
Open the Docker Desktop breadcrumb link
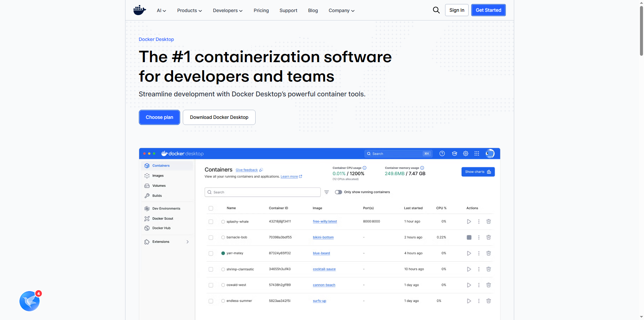click(x=156, y=39)
